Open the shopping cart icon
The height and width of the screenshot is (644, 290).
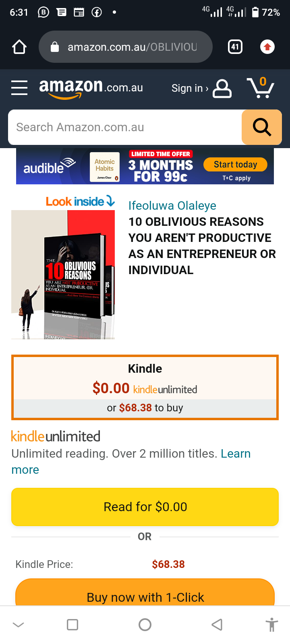point(260,88)
